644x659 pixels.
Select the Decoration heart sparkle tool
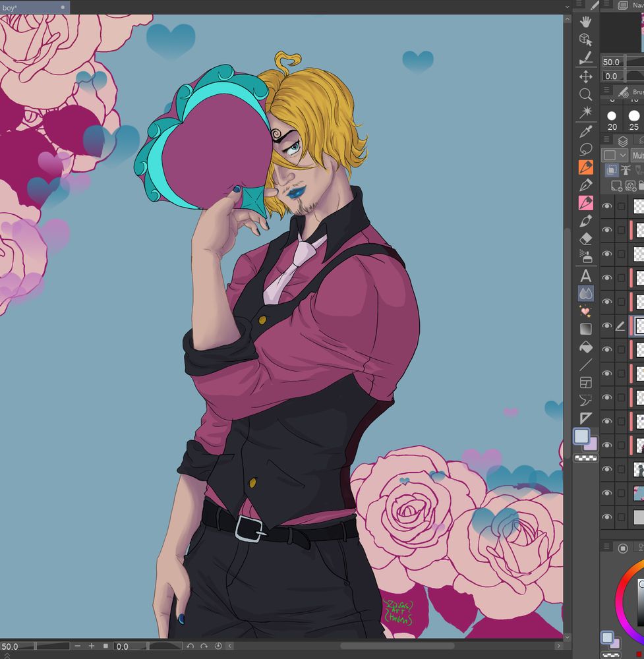coord(585,312)
